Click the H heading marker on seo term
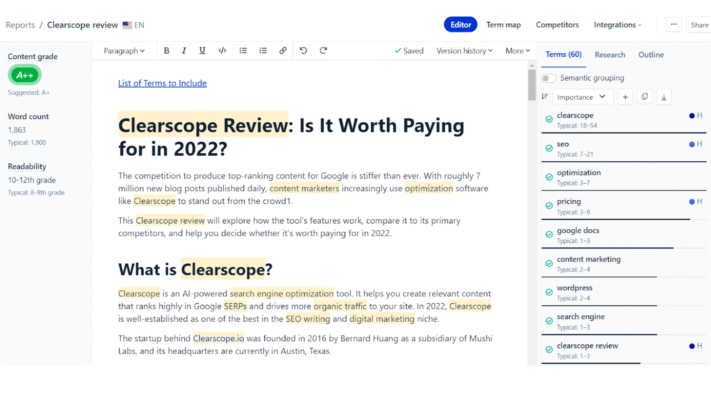 point(699,144)
